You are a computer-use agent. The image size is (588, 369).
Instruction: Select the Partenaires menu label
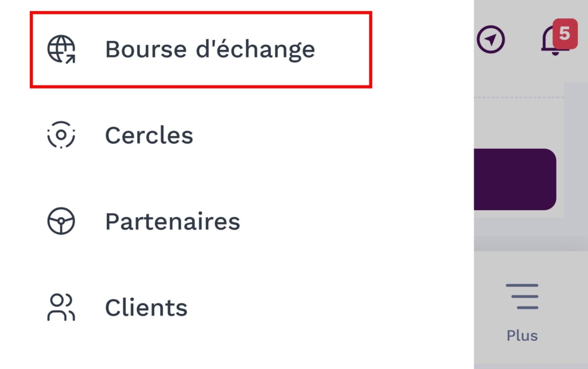[172, 222]
